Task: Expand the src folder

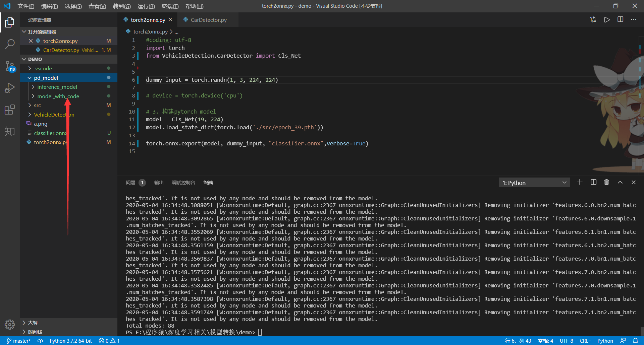Action: tap(68, 105)
